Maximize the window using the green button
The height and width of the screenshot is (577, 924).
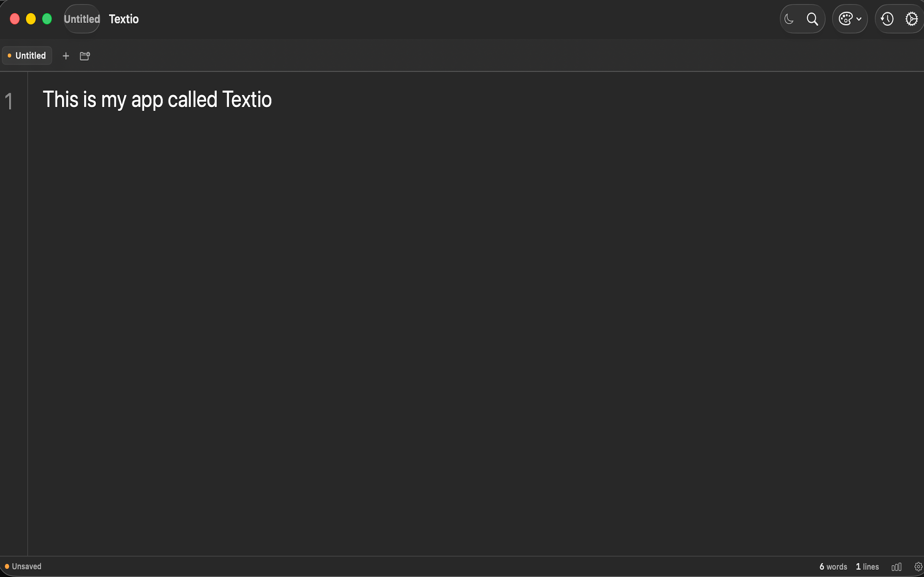point(47,19)
